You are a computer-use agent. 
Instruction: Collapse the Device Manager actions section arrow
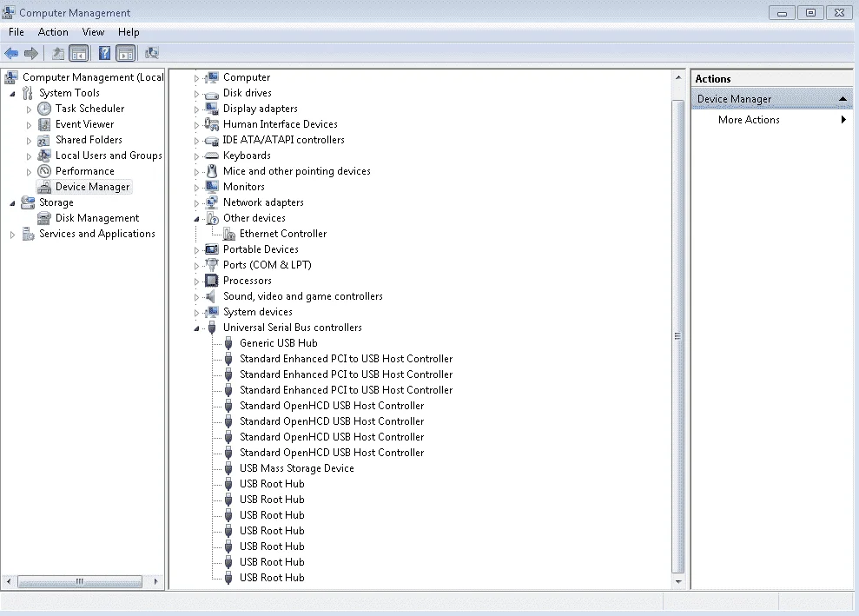[842, 99]
